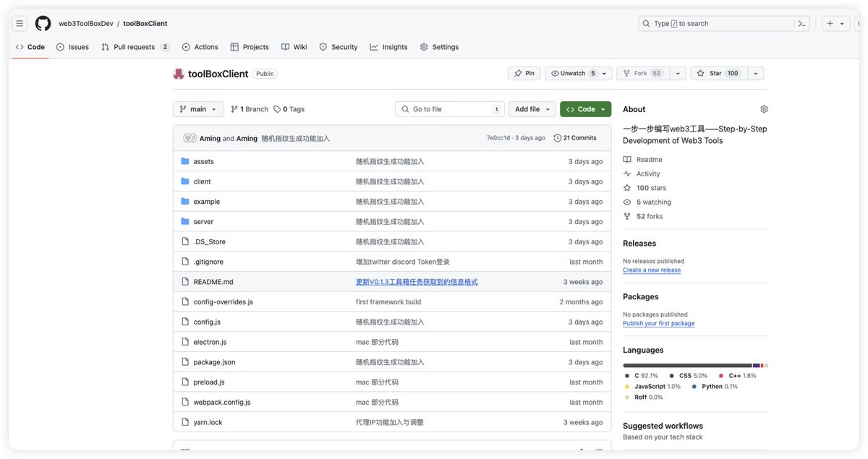The width and height of the screenshot is (868, 459).
Task: Click the Releases heading link
Action: coord(639,244)
